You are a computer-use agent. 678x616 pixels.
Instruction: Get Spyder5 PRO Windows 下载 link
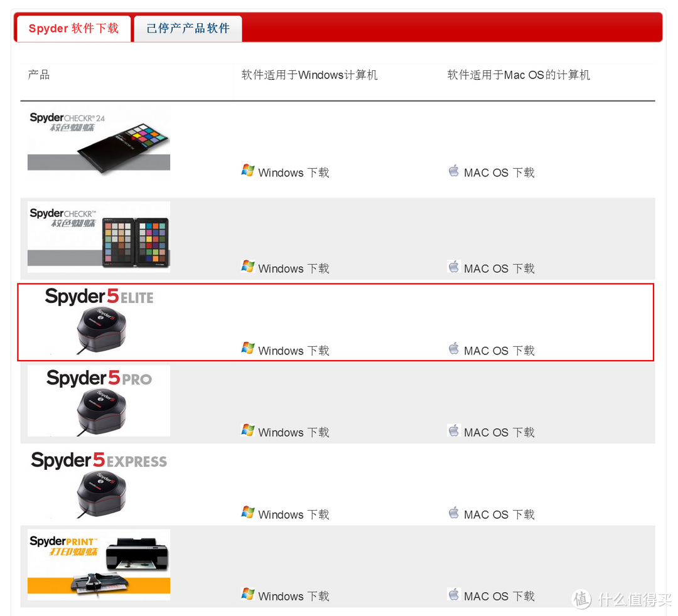coord(294,432)
